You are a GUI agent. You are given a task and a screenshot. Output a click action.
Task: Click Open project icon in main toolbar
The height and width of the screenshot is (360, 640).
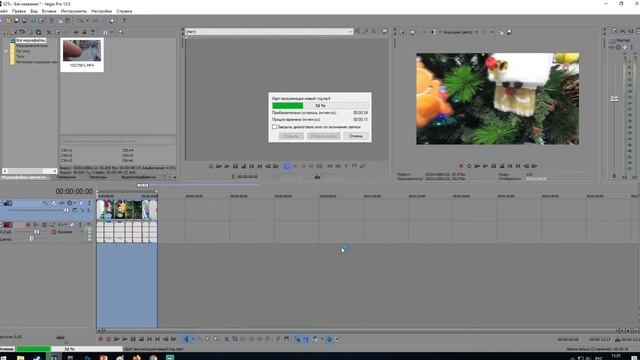tap(8, 20)
